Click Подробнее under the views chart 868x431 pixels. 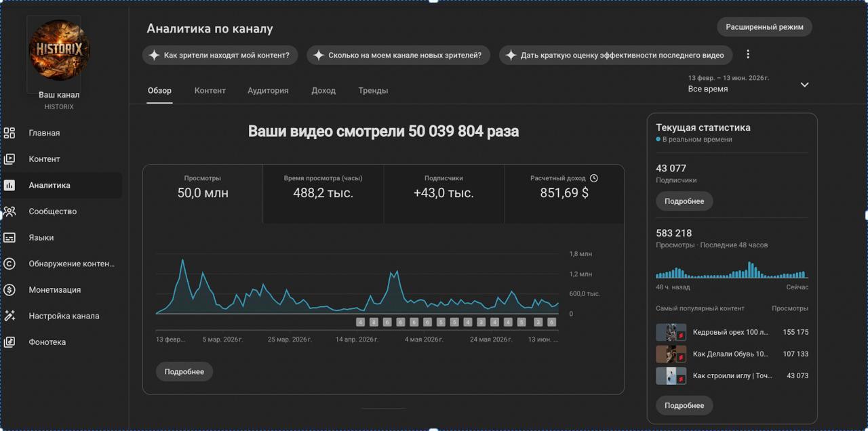[184, 372]
